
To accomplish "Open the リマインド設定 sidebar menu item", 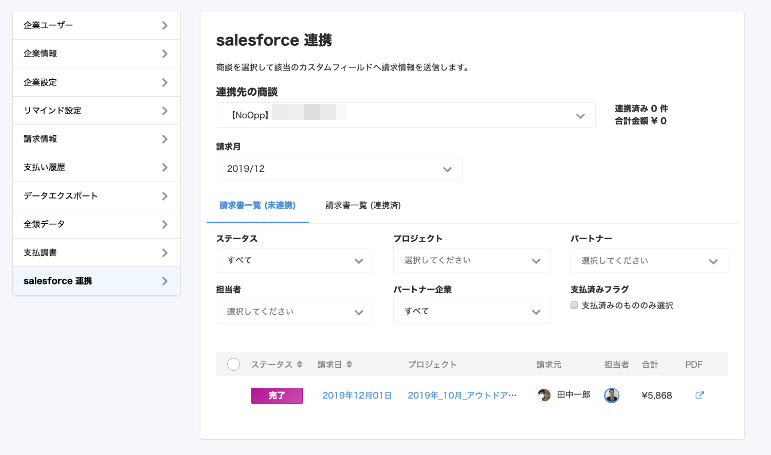I will [96, 111].
